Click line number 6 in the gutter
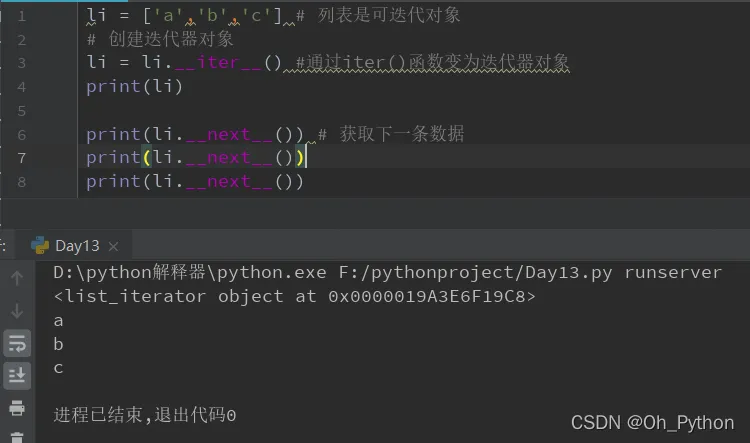 (x=22, y=134)
